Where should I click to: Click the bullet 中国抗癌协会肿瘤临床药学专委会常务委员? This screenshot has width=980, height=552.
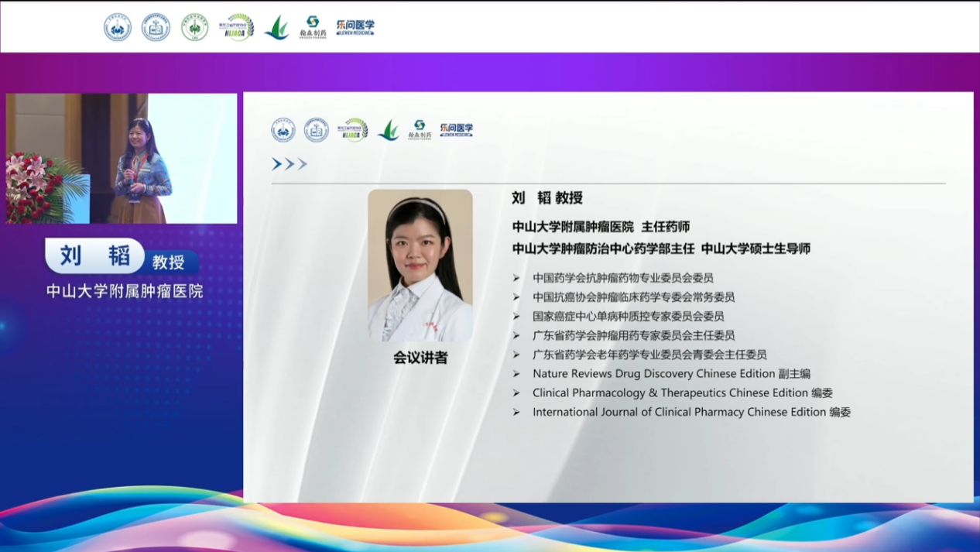click(634, 297)
